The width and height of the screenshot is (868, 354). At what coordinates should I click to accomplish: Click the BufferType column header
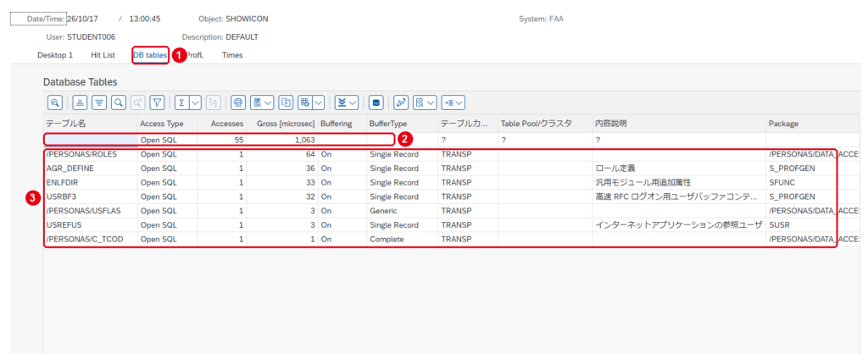tap(402, 124)
